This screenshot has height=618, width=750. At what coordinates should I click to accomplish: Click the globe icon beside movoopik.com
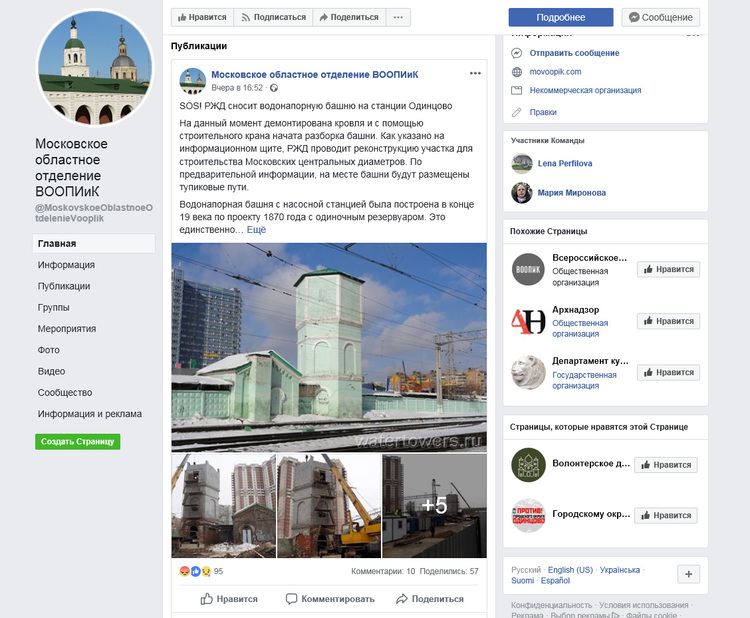tap(517, 72)
